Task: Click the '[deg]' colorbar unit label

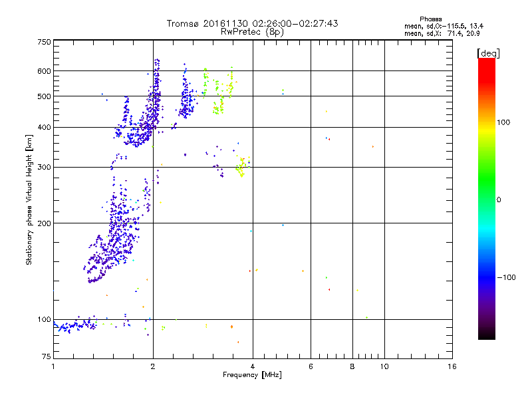Action: (488, 53)
